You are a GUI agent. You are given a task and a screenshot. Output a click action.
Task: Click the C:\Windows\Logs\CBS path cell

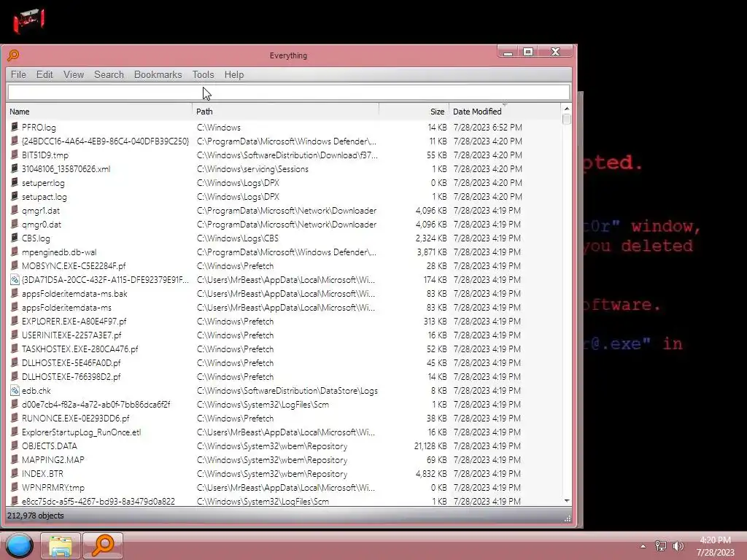tap(238, 238)
